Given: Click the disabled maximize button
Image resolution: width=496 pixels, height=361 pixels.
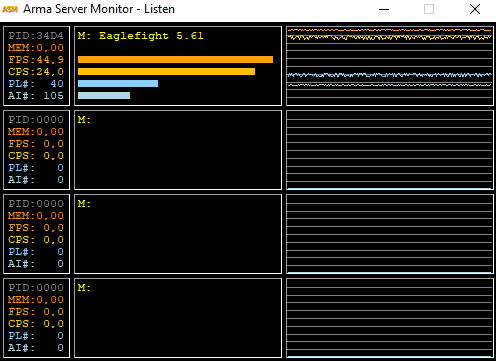Looking at the screenshot, I should 429,9.
